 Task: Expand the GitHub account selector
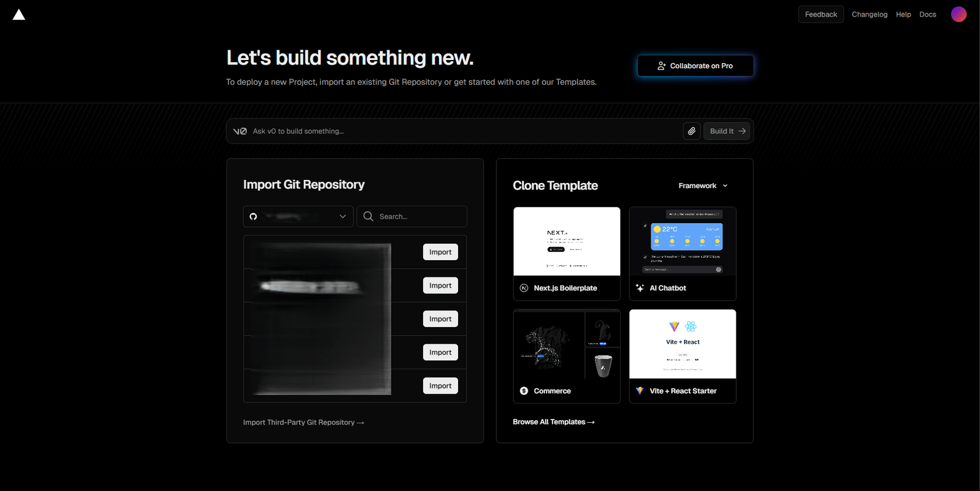(343, 216)
